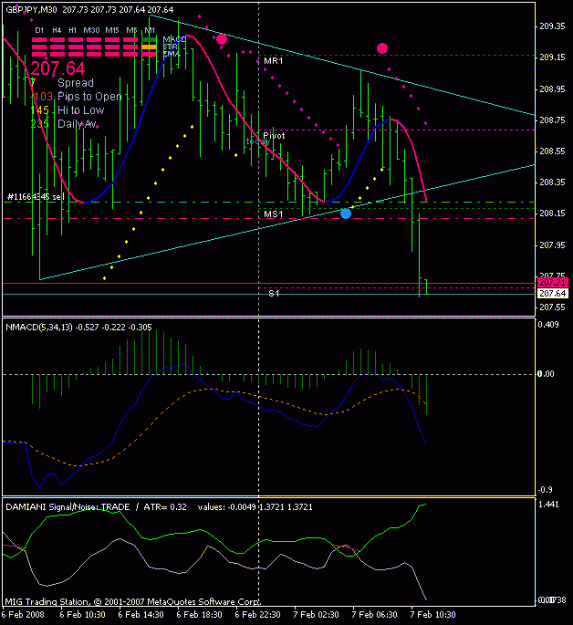Select the blue dot marker near MS1
This screenshot has height=625, width=573.
tap(346, 214)
